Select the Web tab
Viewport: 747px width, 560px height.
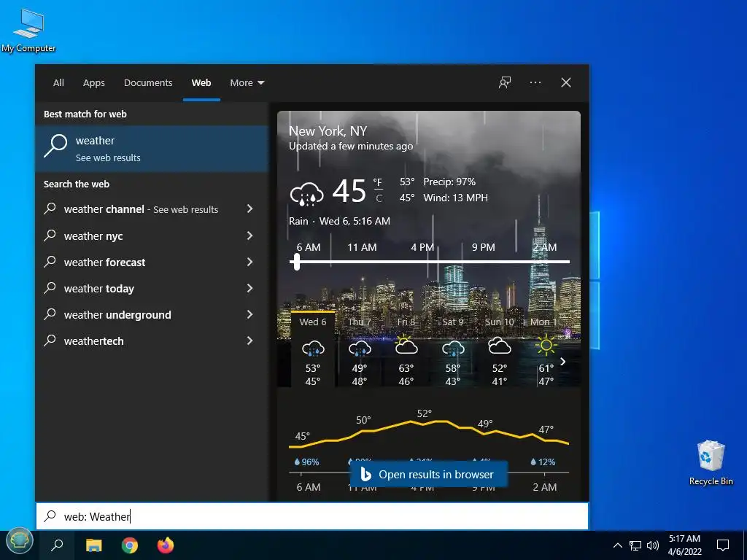tap(201, 82)
